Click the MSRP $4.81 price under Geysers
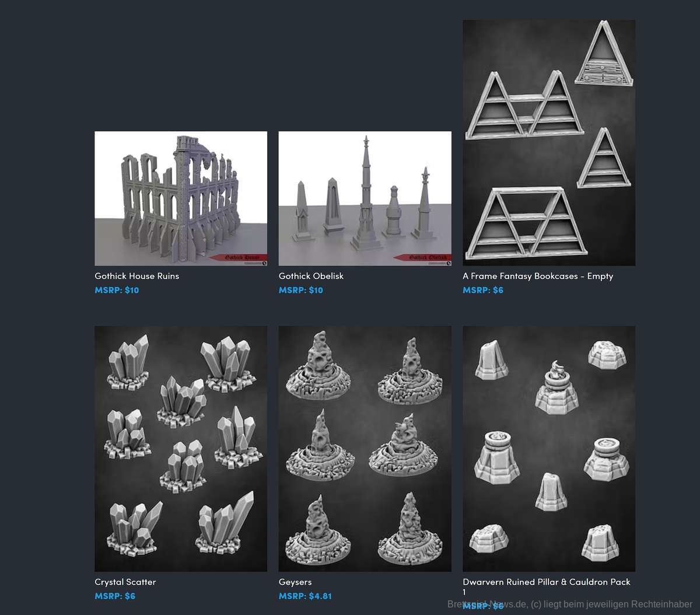The width and height of the screenshot is (700, 615). (x=305, y=596)
